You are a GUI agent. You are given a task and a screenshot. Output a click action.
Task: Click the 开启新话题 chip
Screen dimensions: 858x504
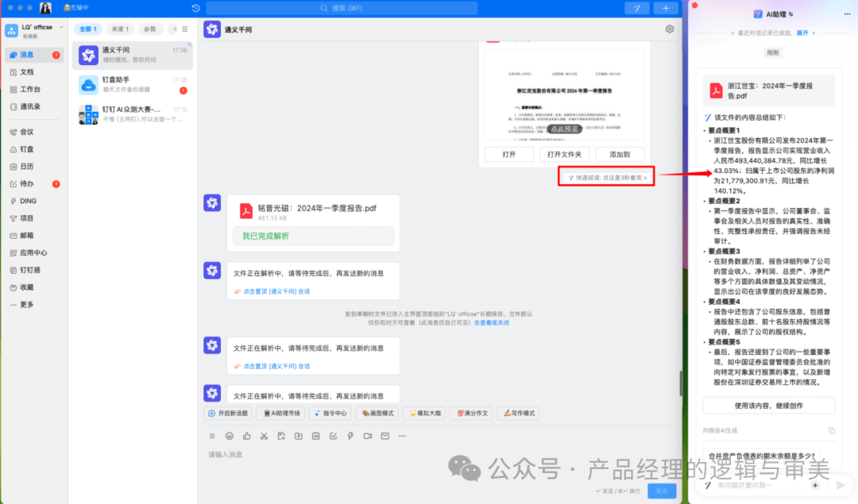click(228, 414)
